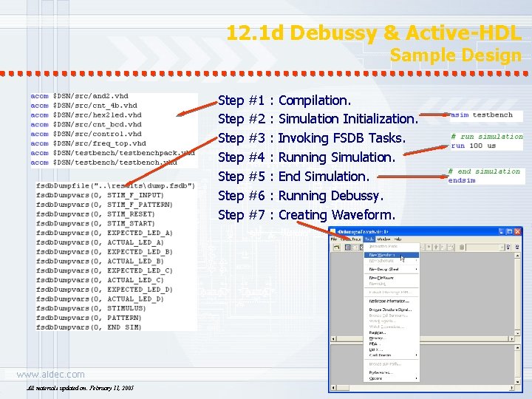Click the 'acom $DSN/src/and2.vhd' line
The image size is (532, 399).
tap(79, 96)
